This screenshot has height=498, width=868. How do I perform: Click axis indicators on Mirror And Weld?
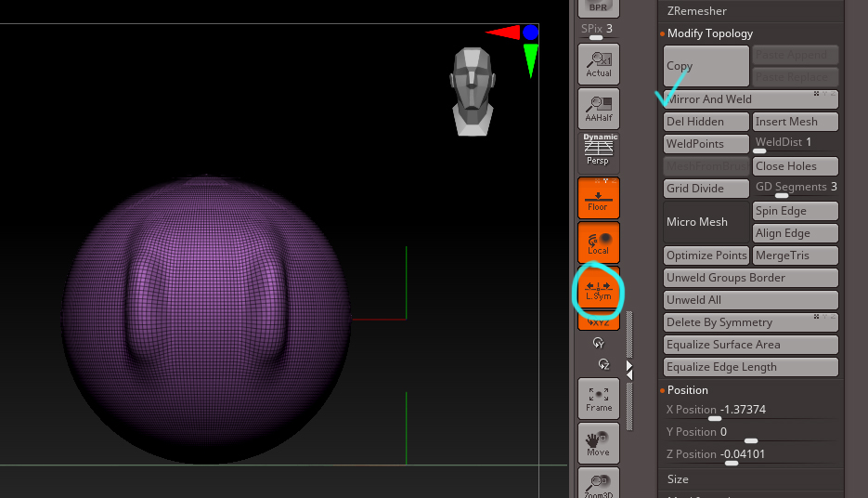click(824, 94)
